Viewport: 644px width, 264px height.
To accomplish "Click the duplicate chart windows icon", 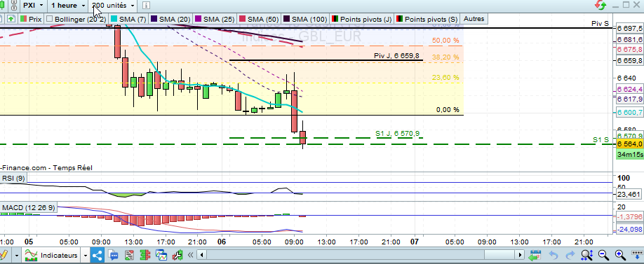I will pos(162,256).
